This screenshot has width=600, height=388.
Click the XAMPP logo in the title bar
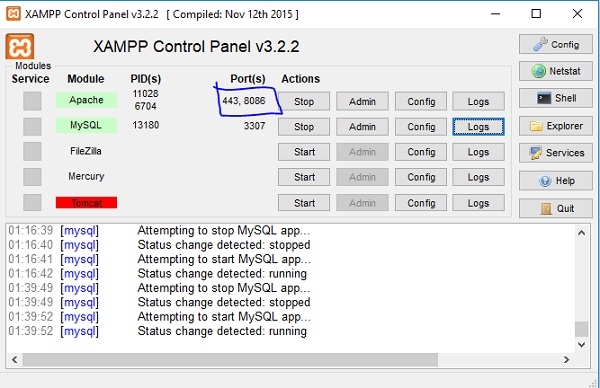(13, 14)
